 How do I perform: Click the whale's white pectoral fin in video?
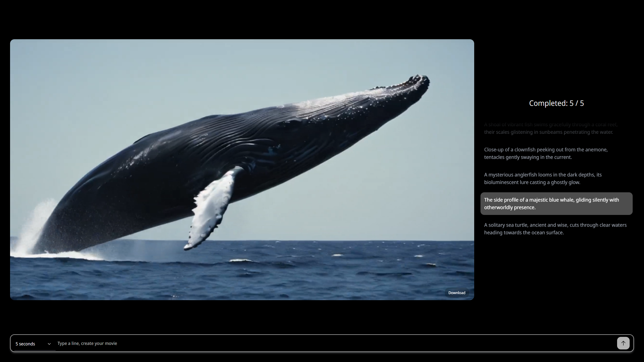click(x=211, y=209)
